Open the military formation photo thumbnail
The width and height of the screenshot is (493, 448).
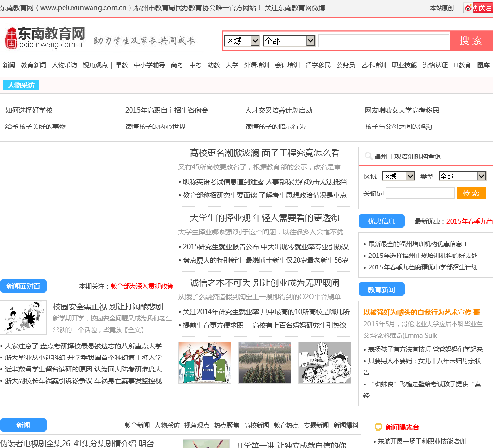click(265, 362)
